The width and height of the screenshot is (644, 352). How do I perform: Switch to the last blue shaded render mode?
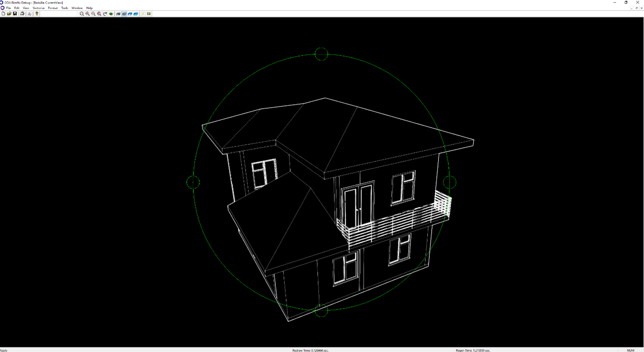click(x=136, y=14)
